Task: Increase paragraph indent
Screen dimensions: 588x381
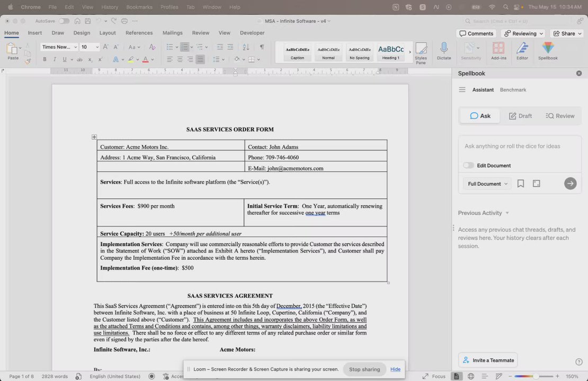Action: (x=230, y=47)
